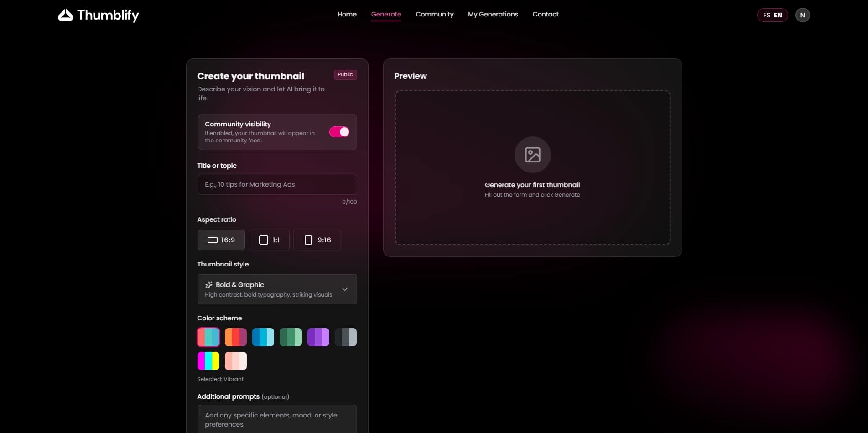Click the image placeholder icon in Preview
Viewport: 868px width, 433px height.
[x=532, y=154]
